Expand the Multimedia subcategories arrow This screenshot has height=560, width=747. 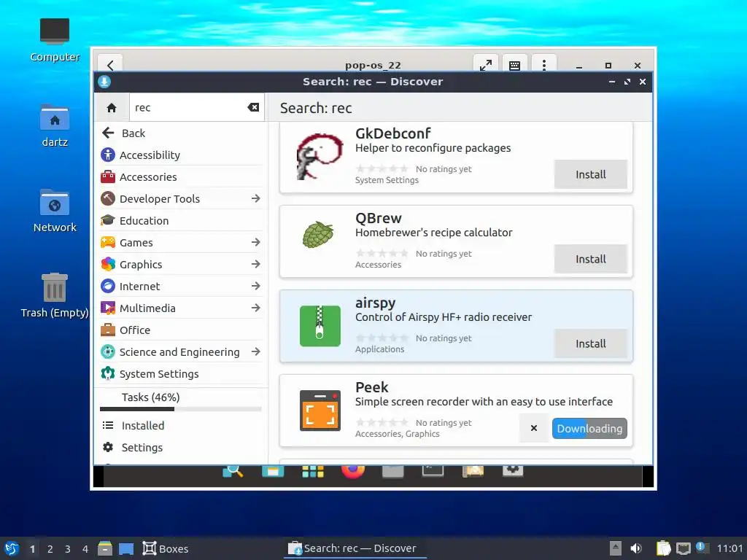[x=256, y=308]
